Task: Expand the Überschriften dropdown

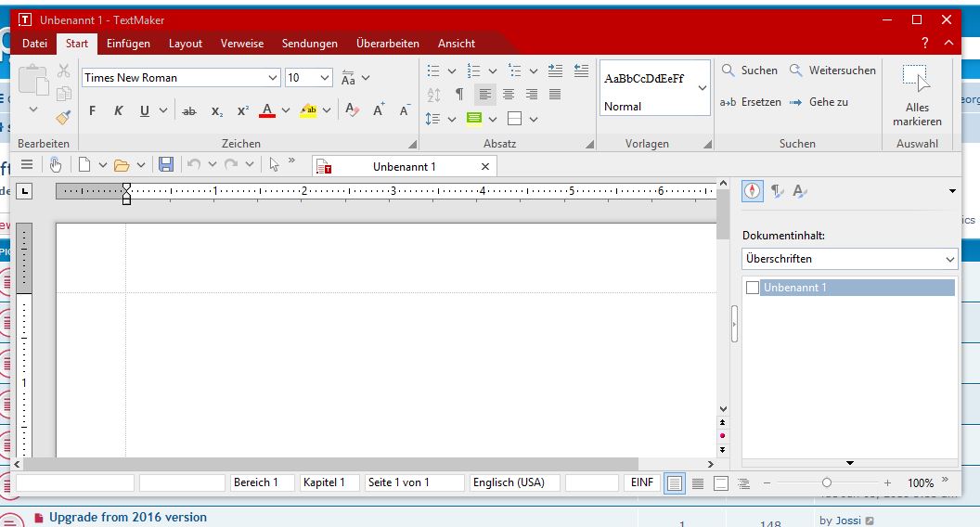Action: [x=949, y=259]
